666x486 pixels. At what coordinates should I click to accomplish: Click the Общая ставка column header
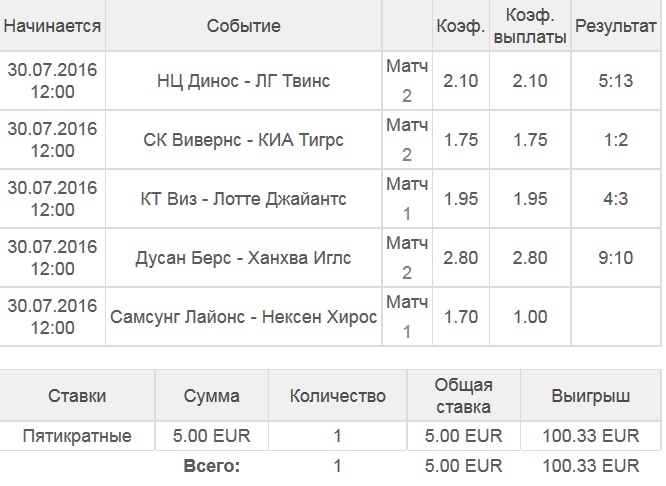(x=463, y=396)
